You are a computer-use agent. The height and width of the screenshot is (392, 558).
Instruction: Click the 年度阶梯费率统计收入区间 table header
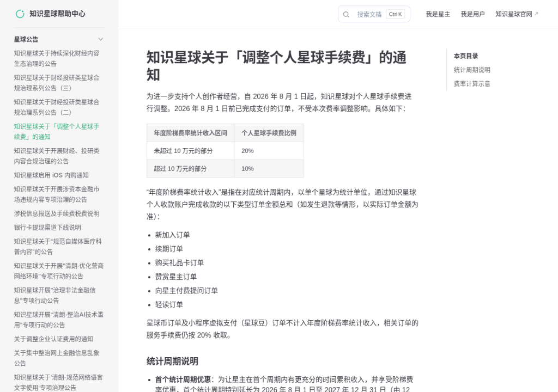point(190,133)
